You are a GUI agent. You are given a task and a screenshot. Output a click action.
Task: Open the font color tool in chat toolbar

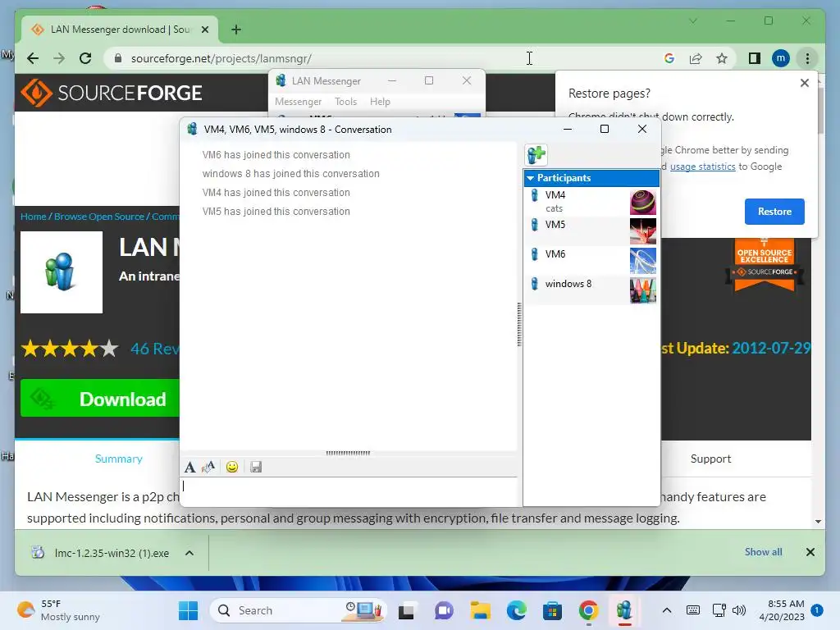[x=208, y=467]
